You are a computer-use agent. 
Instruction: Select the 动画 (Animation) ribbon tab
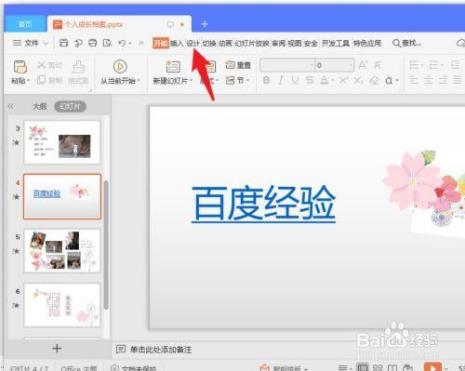pos(225,43)
